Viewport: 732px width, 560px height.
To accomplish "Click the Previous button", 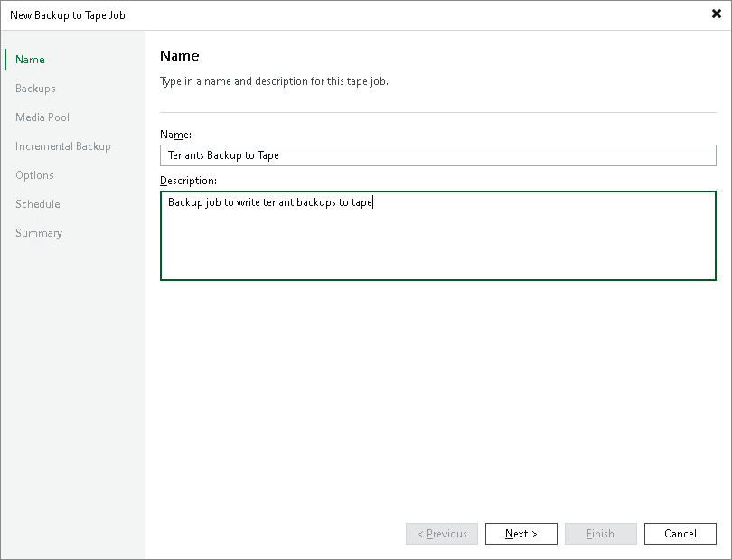I will [441, 533].
